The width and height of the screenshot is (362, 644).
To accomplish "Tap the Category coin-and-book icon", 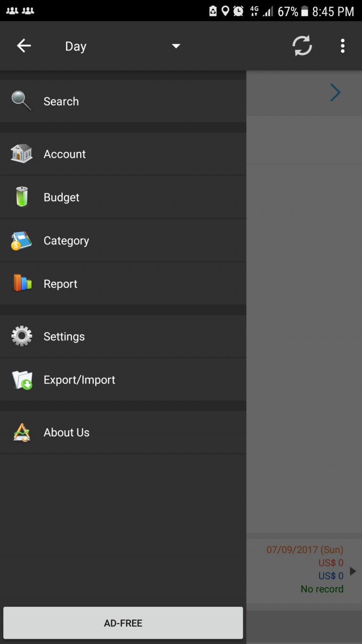I will 21,240.
